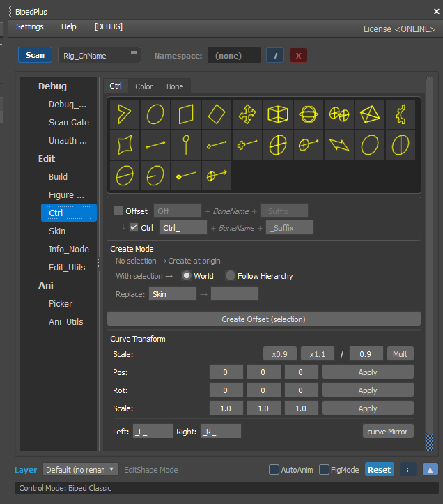Image resolution: width=443 pixels, height=504 pixels.
Task: Click the blue up-arrow collapse button
Action: click(x=430, y=470)
